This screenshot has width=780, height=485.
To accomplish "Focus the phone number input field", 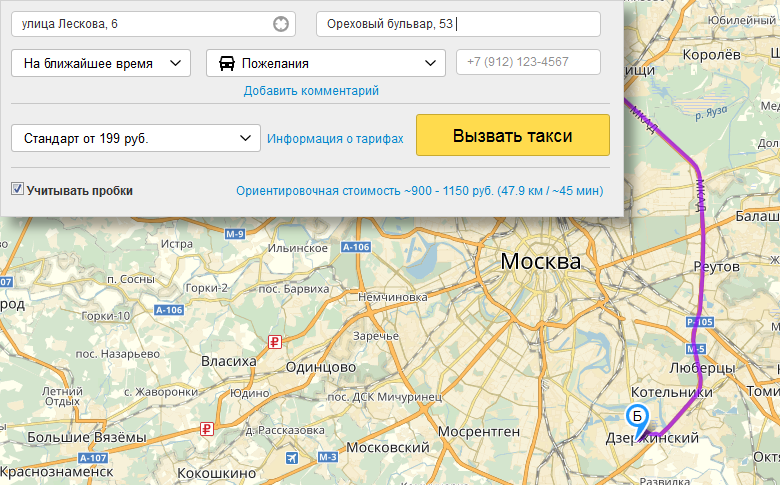I will [x=528, y=62].
